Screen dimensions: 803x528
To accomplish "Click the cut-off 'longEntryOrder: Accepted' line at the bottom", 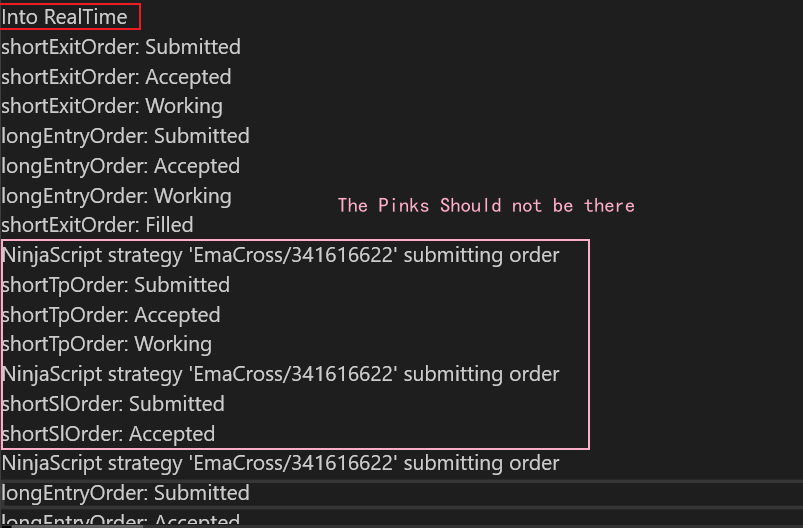I will tap(121, 520).
